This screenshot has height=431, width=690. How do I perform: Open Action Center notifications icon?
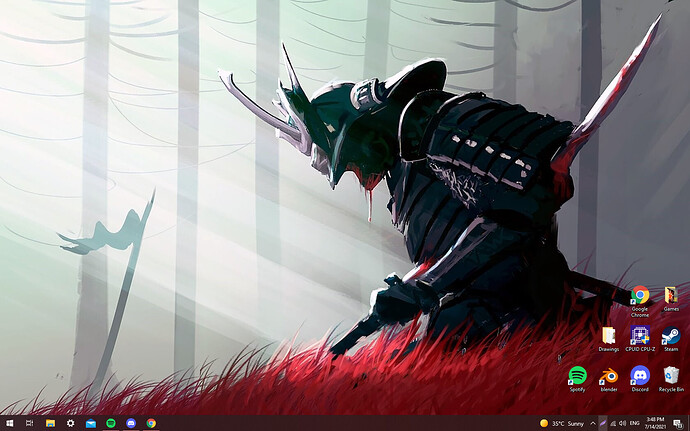click(x=678, y=424)
